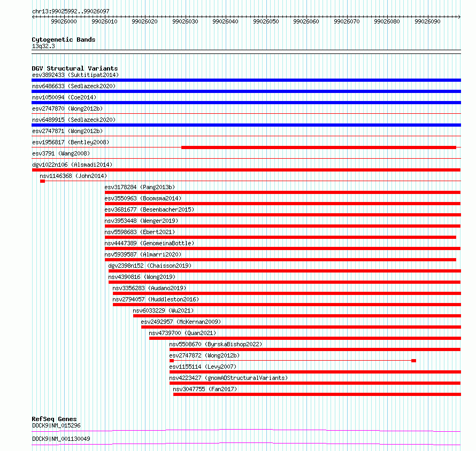Click ruler position 99026020

[144, 21]
